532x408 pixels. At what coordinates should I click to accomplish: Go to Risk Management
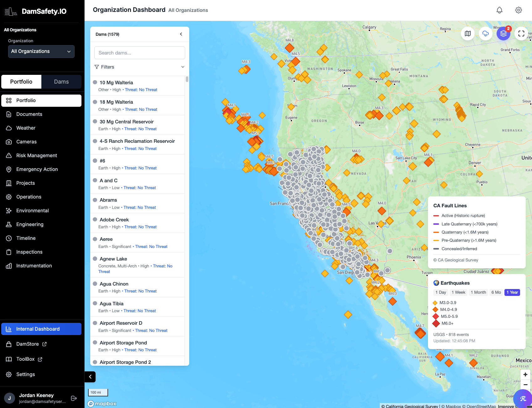click(41, 156)
